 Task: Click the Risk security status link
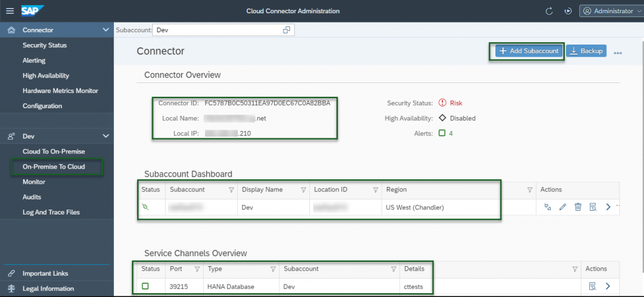click(x=456, y=103)
